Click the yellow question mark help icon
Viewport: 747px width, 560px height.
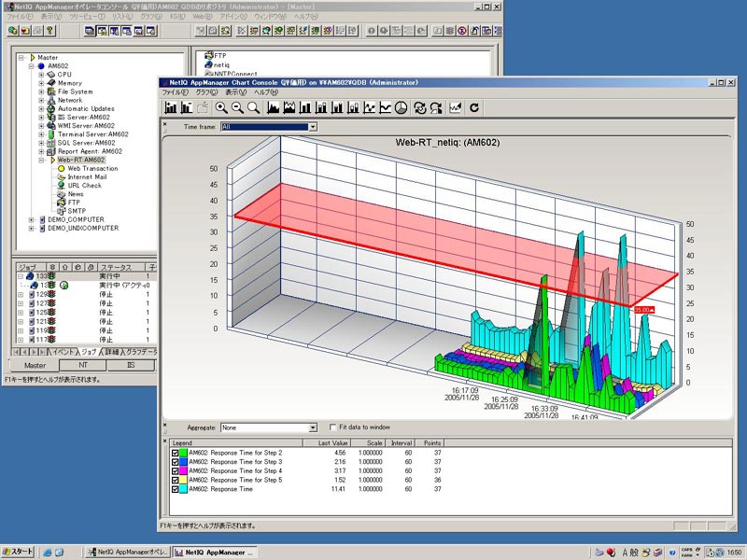50,31
